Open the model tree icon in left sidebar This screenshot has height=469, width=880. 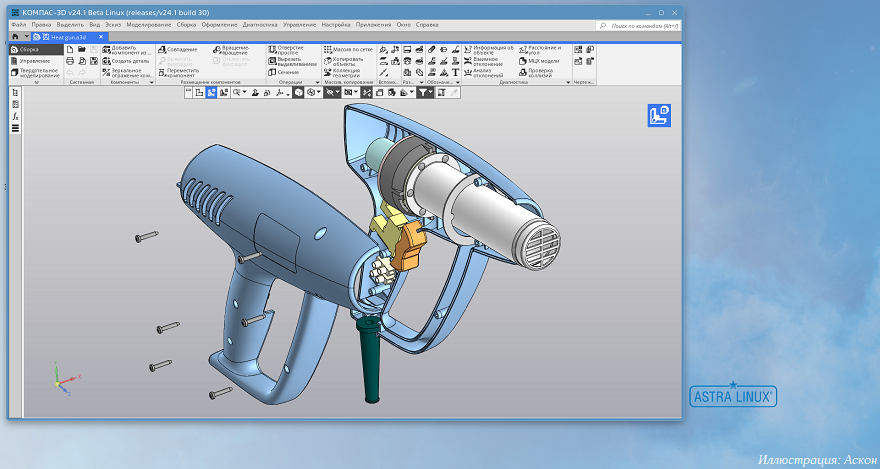click(15, 92)
